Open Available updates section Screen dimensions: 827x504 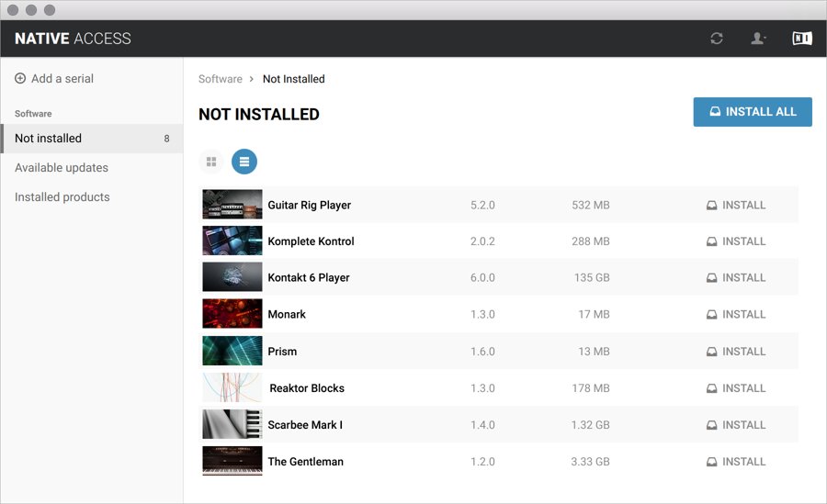tap(62, 168)
